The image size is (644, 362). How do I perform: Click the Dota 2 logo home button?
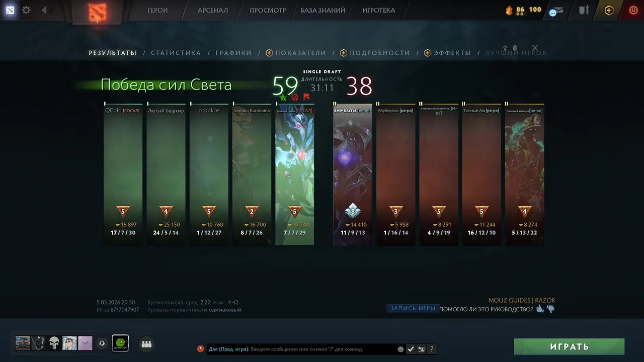(98, 12)
